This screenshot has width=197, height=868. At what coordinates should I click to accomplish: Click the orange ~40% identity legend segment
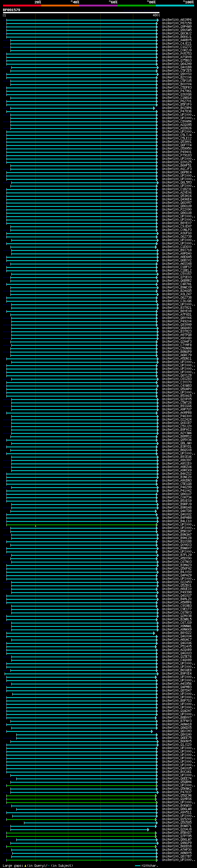pyautogui.click(x=60, y=6)
